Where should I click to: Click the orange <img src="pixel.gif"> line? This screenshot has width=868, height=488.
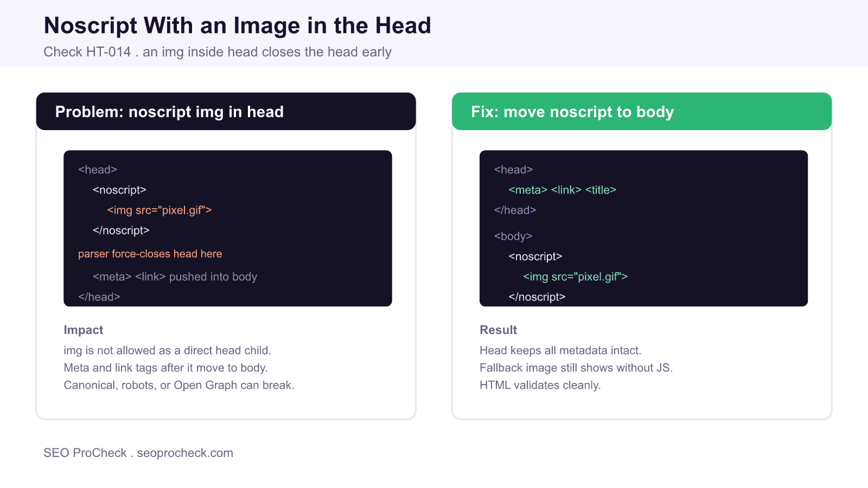(x=159, y=210)
